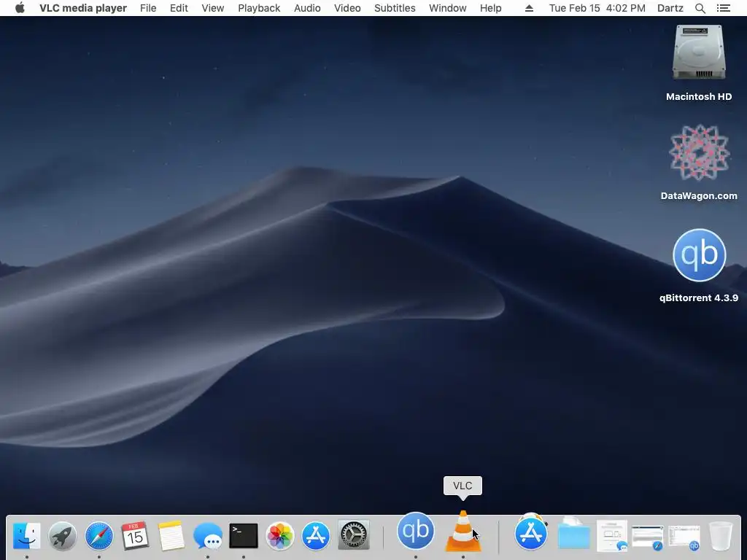
Task: Open the Photos app in the Dock
Action: pyautogui.click(x=279, y=536)
